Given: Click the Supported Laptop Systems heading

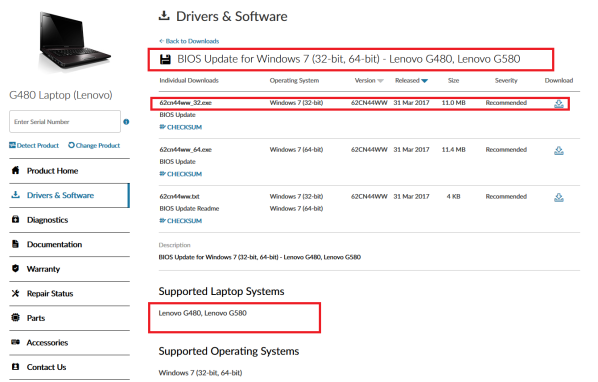Looking at the screenshot, I should coord(221,291).
